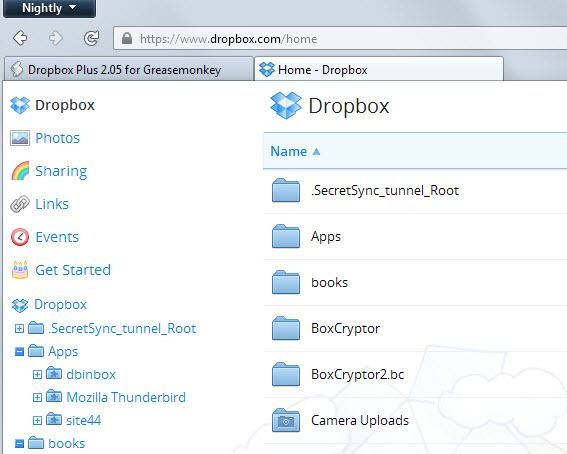Screen dimensions: 567x454
Task: Select Mozilla Thunderbird in the folder tree
Action: coord(126,397)
